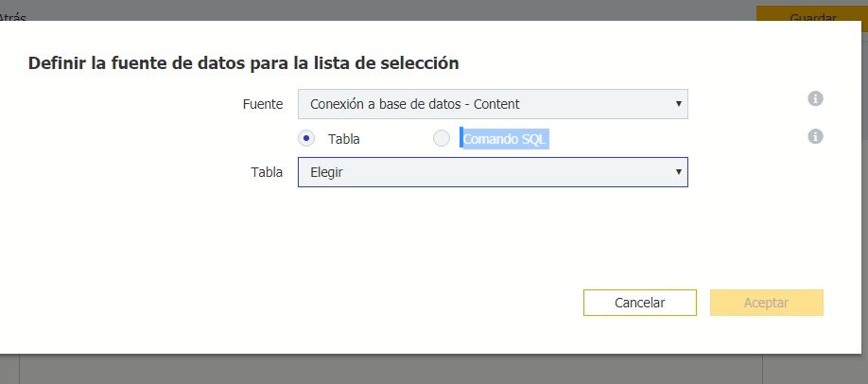Click 'Conexión a base de datos - Content' text
This screenshot has width=868, height=384.
pyautogui.click(x=415, y=104)
